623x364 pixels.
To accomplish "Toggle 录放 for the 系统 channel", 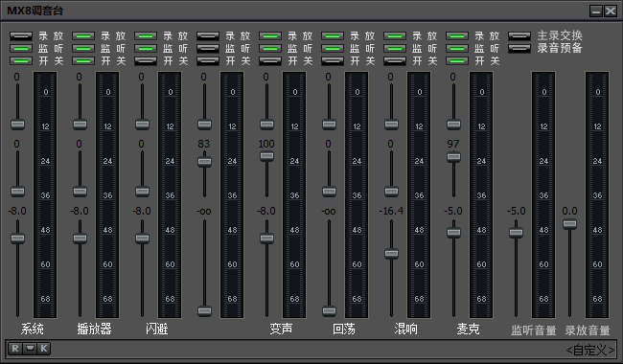I will (21, 36).
